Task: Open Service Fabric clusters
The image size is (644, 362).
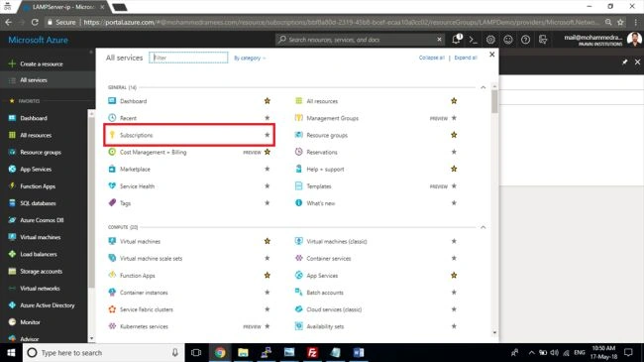Action: (x=147, y=309)
